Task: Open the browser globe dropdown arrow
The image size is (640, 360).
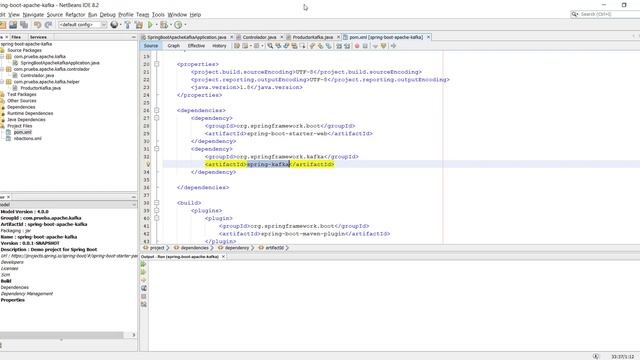Action: (120, 25)
